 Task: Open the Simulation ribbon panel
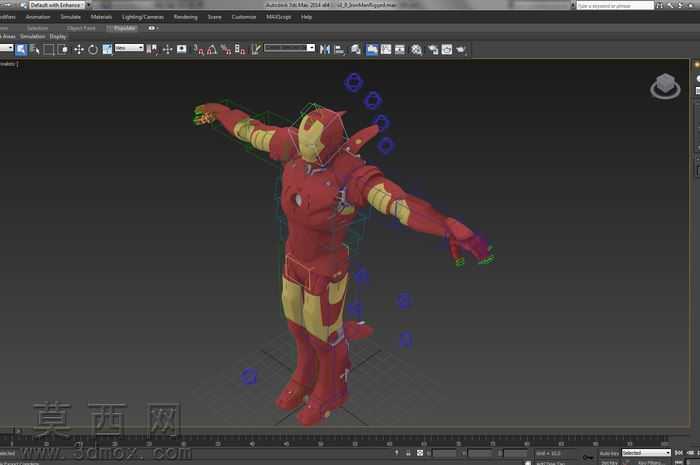33,37
